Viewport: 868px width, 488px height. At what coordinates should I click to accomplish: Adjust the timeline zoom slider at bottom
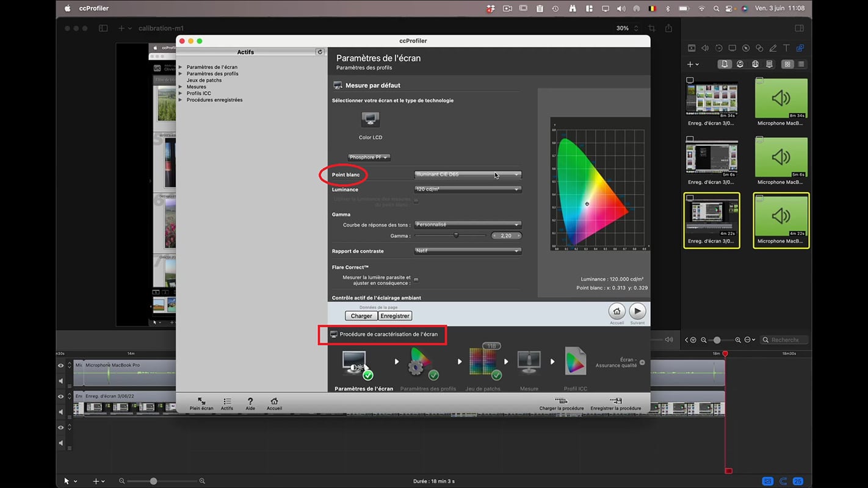[x=153, y=481]
